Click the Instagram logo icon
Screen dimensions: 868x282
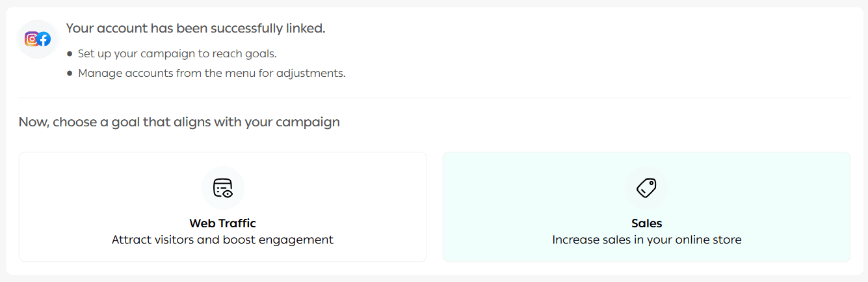point(31,39)
